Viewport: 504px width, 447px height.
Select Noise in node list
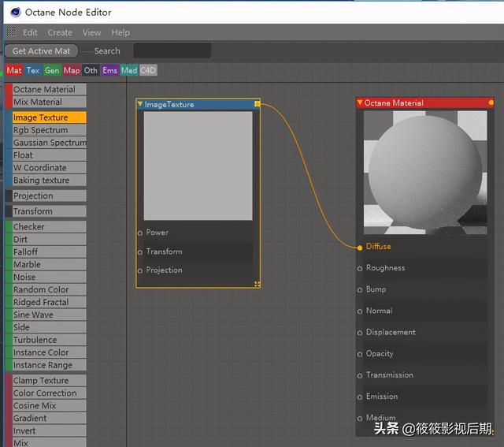pos(49,277)
